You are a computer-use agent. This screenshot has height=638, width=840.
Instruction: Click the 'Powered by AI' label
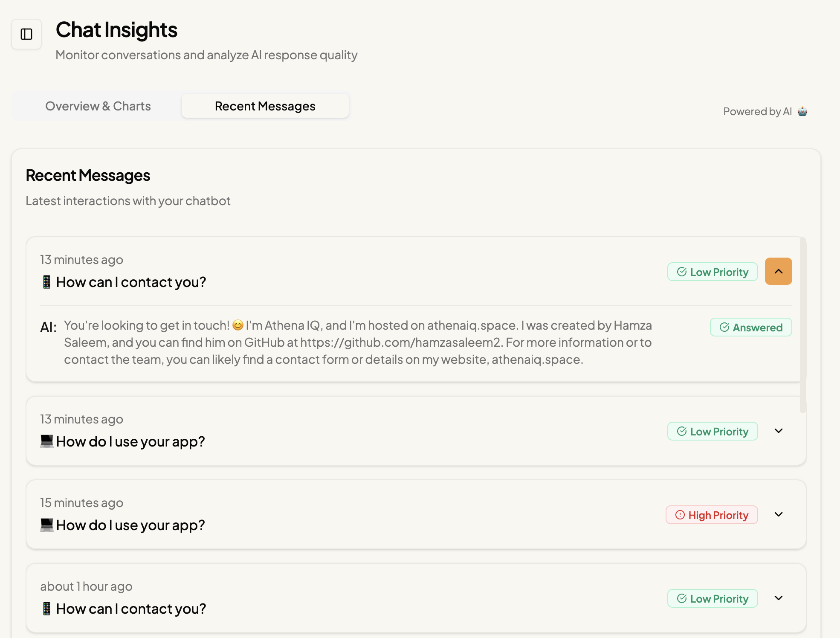click(757, 111)
